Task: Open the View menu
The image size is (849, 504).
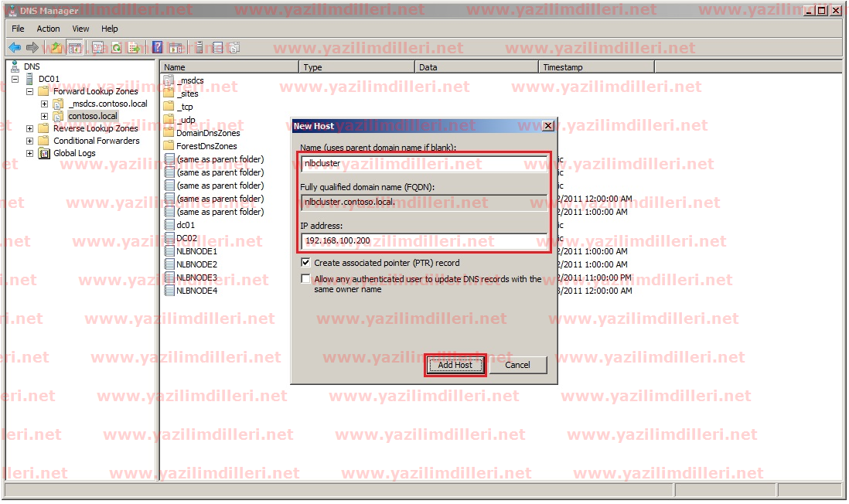Action: pos(80,29)
